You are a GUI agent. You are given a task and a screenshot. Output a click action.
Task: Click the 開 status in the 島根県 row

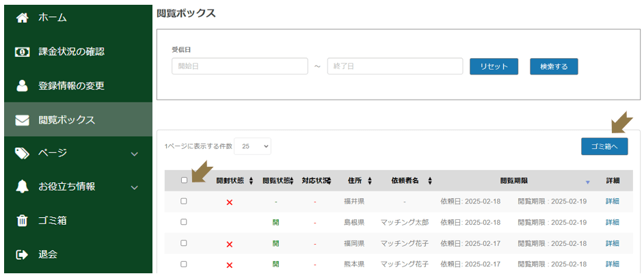(x=276, y=222)
